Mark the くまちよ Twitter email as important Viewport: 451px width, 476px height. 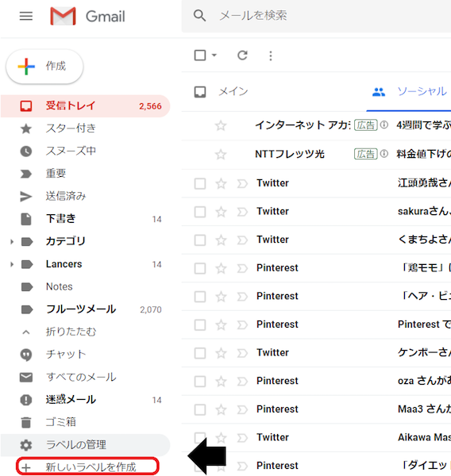tap(242, 240)
